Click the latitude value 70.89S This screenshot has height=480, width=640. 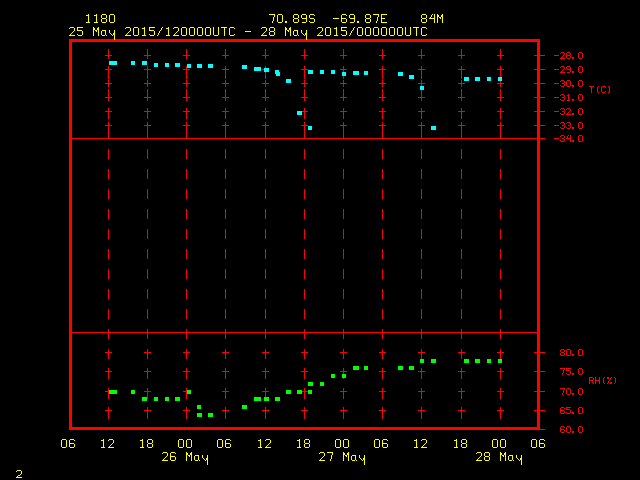pyautogui.click(x=289, y=19)
